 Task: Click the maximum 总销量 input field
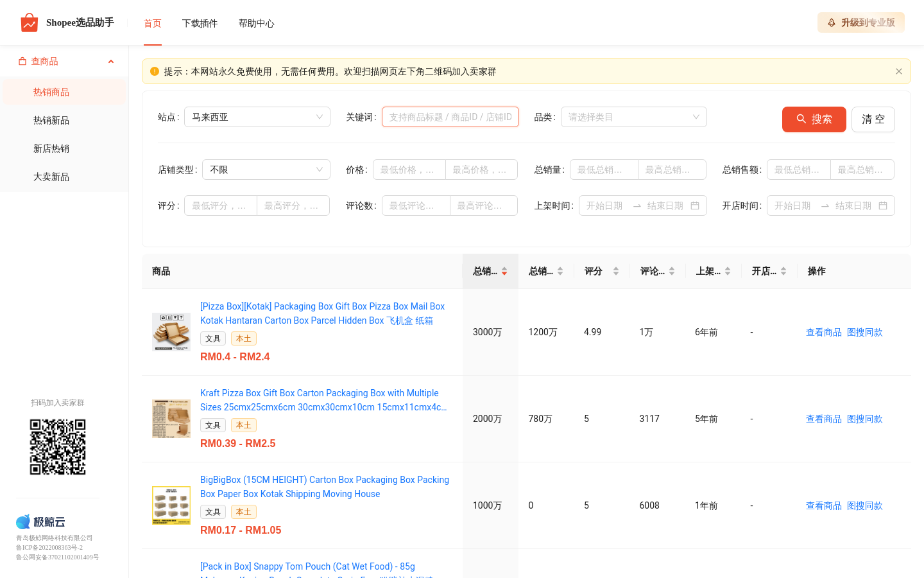pyautogui.click(x=672, y=170)
